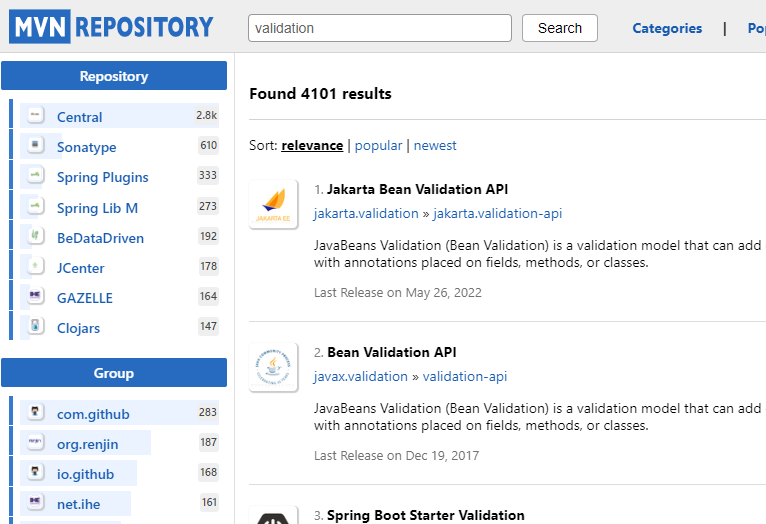Filter by Clojars repository
The width and height of the screenshot is (766, 524).
click(x=78, y=328)
